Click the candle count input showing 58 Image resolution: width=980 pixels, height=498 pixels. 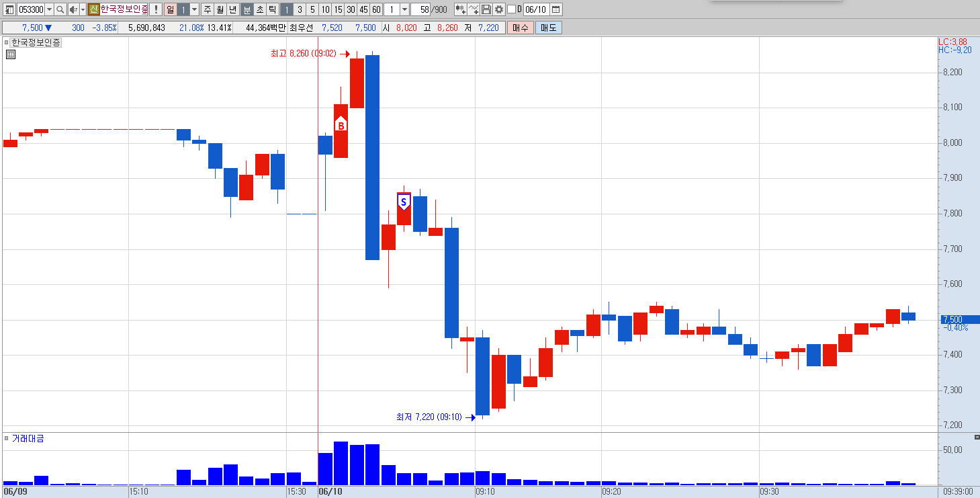click(420, 9)
